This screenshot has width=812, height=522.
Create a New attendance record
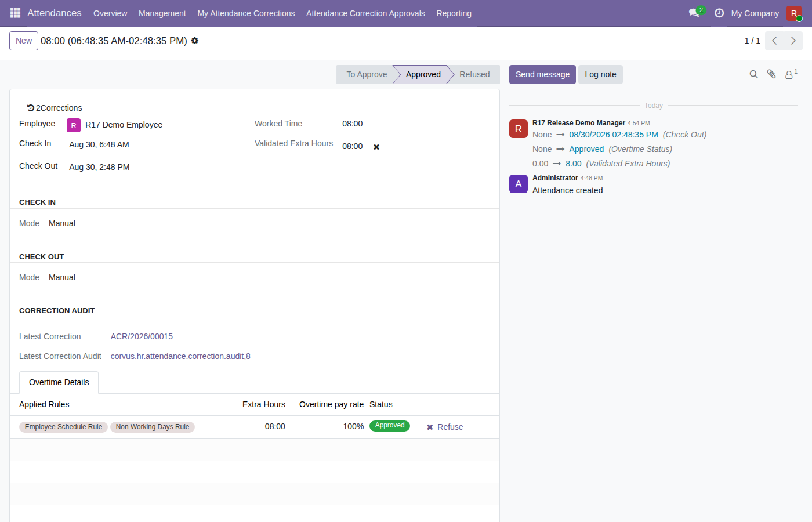[x=24, y=41]
